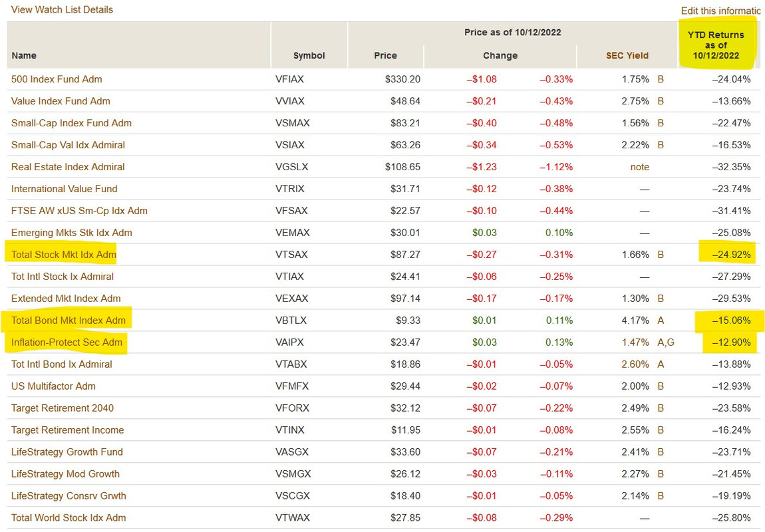Select the Target Retirement 2040 link

coord(63,408)
